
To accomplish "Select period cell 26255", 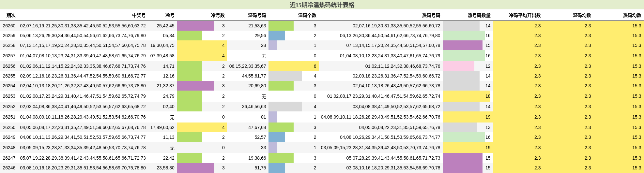I will tap(9, 76).
